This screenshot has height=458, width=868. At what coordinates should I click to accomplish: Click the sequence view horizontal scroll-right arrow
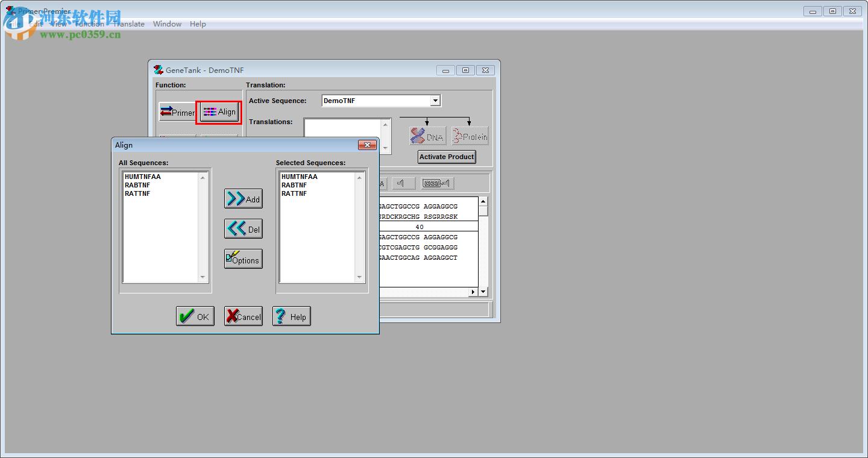474,292
